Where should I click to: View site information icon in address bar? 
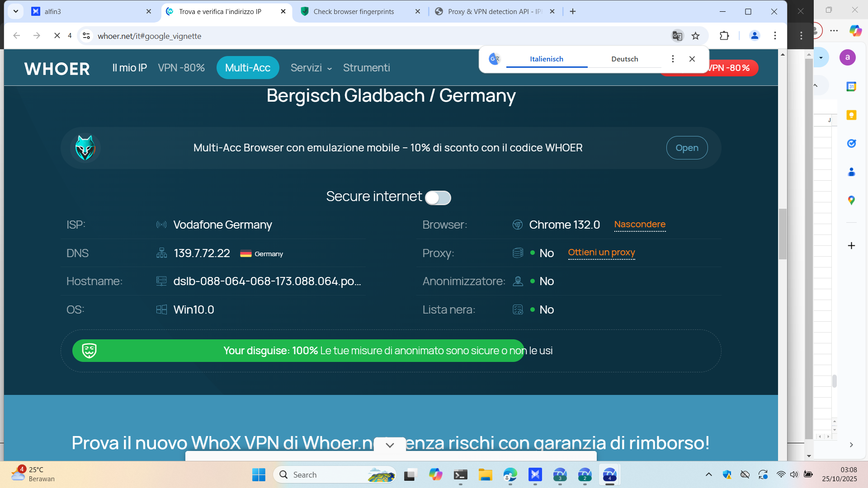pos(86,36)
